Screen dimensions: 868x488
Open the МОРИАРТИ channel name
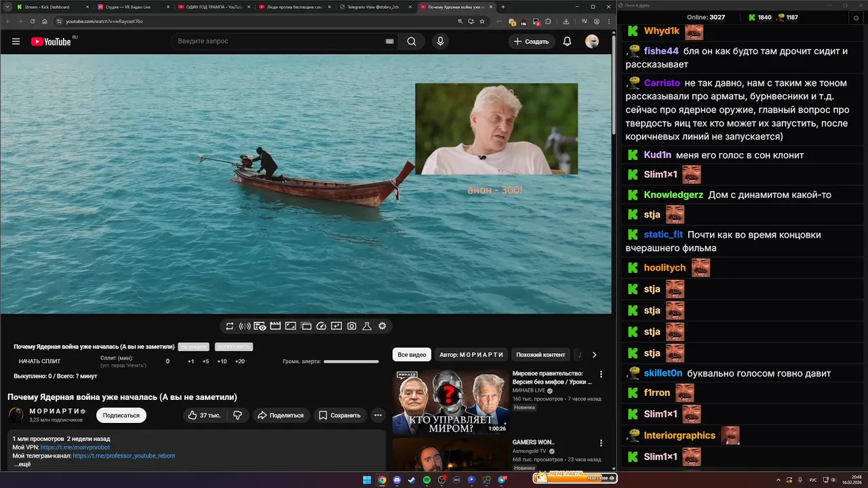55,411
